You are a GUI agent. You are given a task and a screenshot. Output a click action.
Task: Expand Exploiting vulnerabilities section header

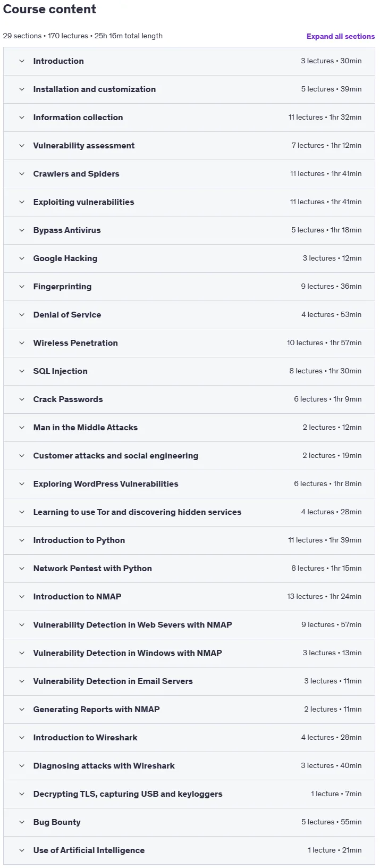189,202
